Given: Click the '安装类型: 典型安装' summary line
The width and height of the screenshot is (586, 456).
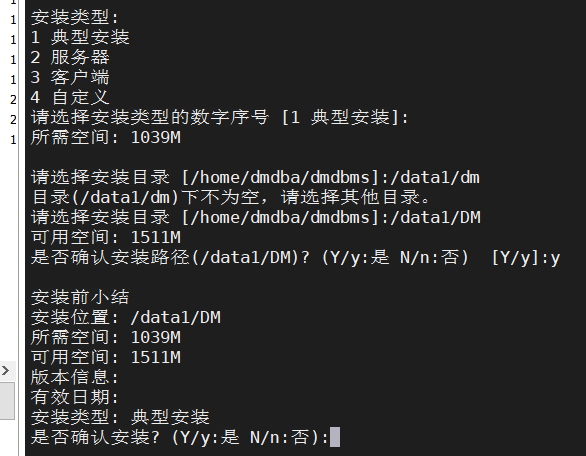Looking at the screenshot, I should (120, 417).
